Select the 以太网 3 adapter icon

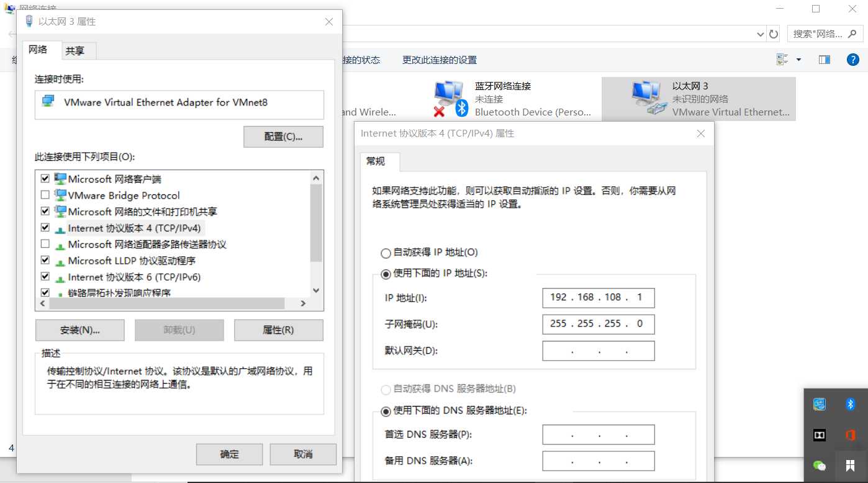click(648, 98)
